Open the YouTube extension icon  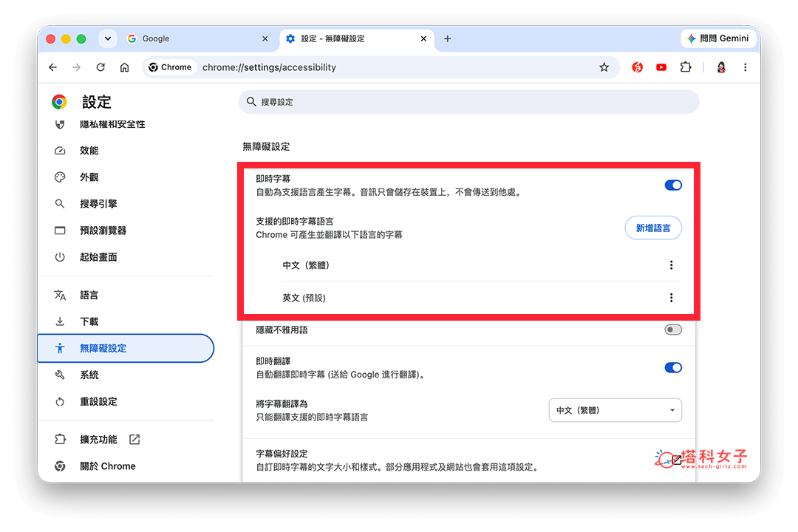(x=661, y=67)
